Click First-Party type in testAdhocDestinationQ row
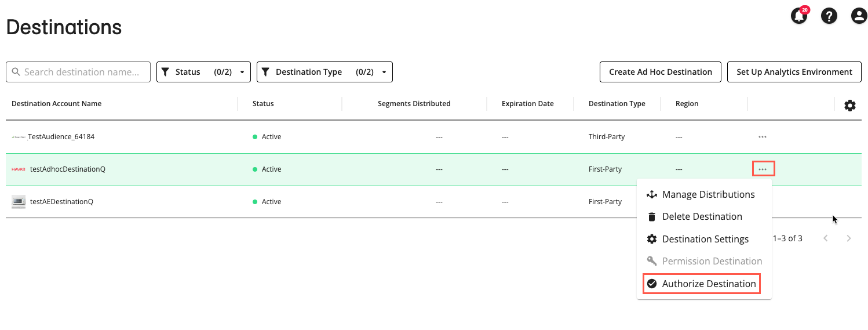This screenshot has width=868, height=330. pos(605,169)
